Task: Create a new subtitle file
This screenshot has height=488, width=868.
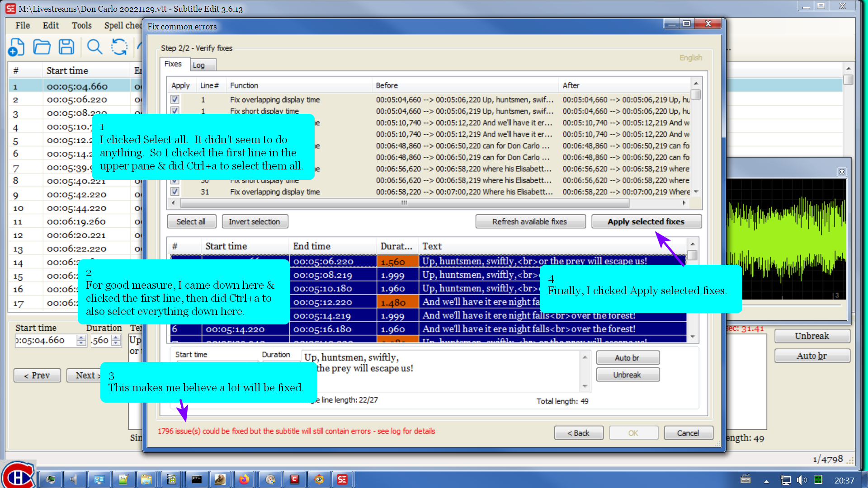Action: 17,47
